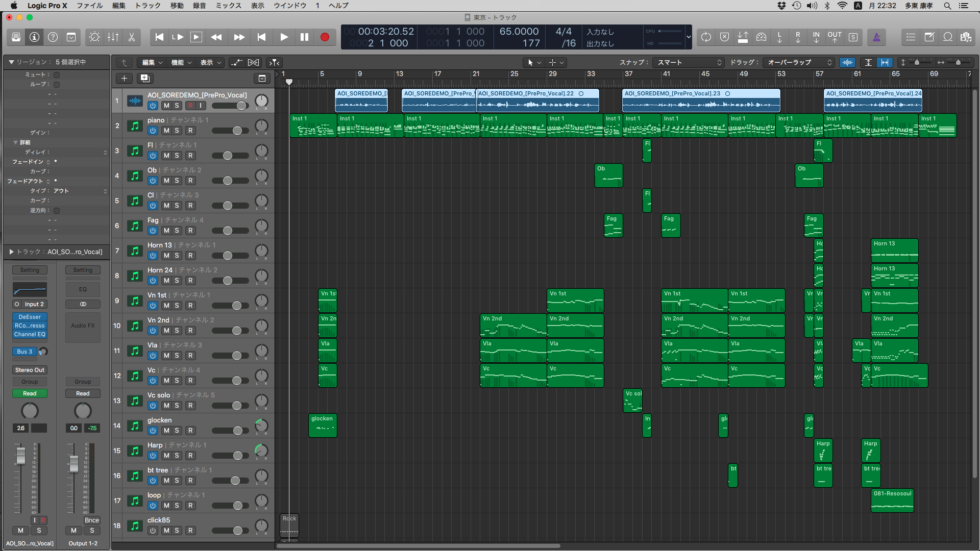Expand the トラック disclosure triangle in inspector
Image resolution: width=980 pixels, height=551 pixels.
[x=11, y=252]
